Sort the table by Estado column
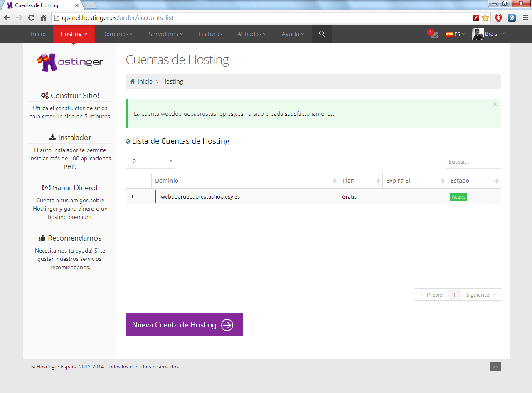 [474, 181]
